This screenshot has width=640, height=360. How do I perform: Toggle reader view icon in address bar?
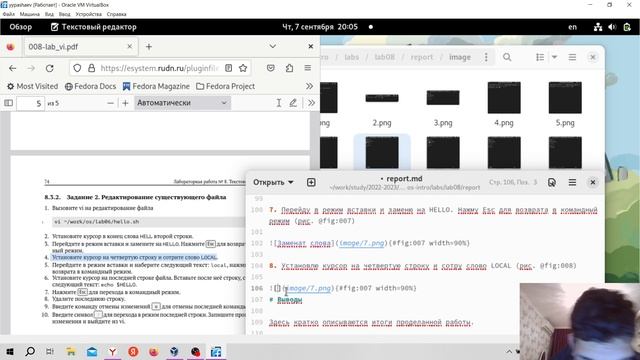[229, 68]
